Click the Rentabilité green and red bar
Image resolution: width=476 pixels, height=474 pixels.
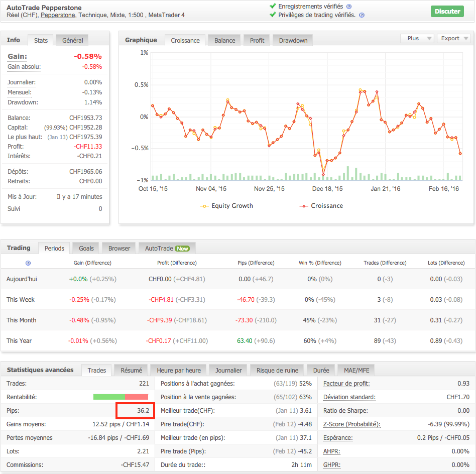pos(121,397)
